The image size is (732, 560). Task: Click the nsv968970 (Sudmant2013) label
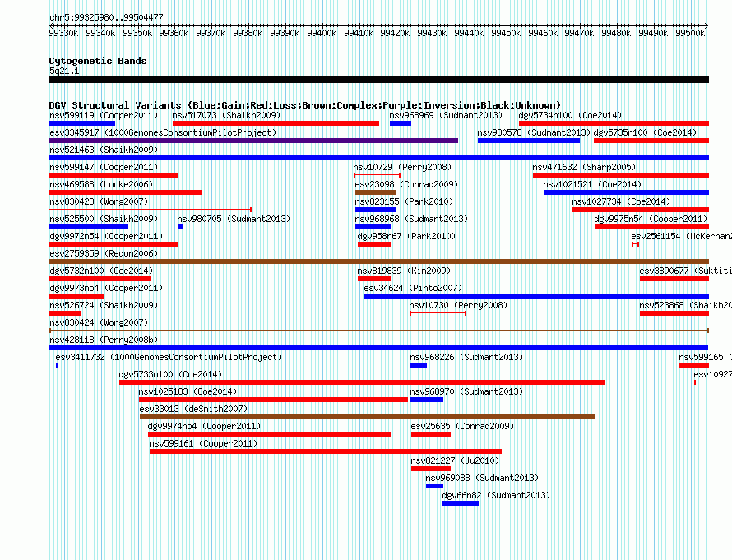tap(466, 391)
